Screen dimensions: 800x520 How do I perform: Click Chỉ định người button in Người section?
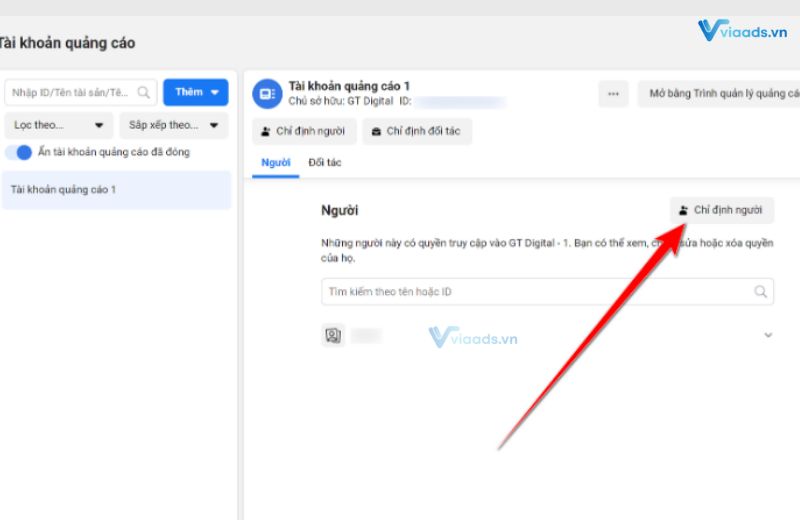[x=721, y=210]
